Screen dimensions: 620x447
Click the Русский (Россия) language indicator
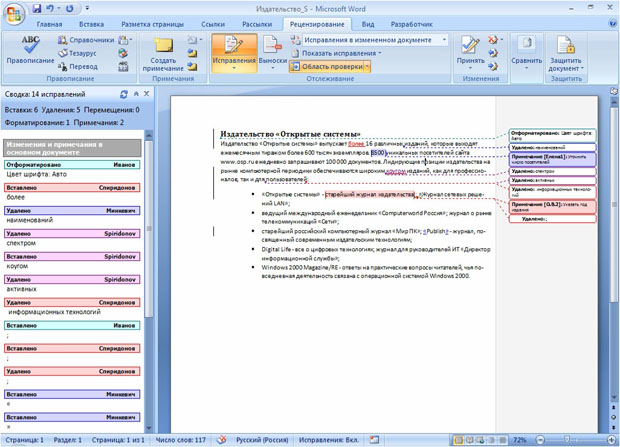[262, 440]
